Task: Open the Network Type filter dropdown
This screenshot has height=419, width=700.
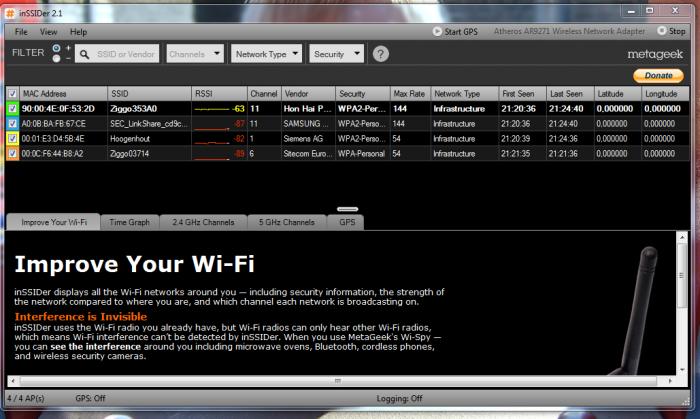Action: point(266,54)
